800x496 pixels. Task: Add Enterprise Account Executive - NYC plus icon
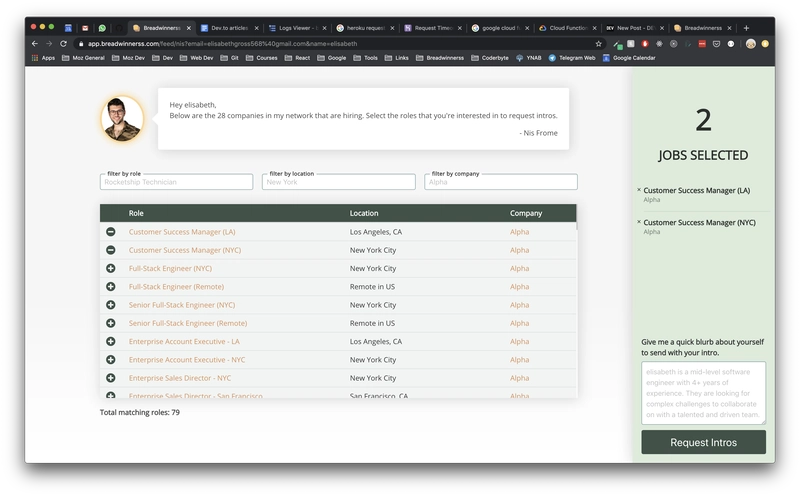111,360
